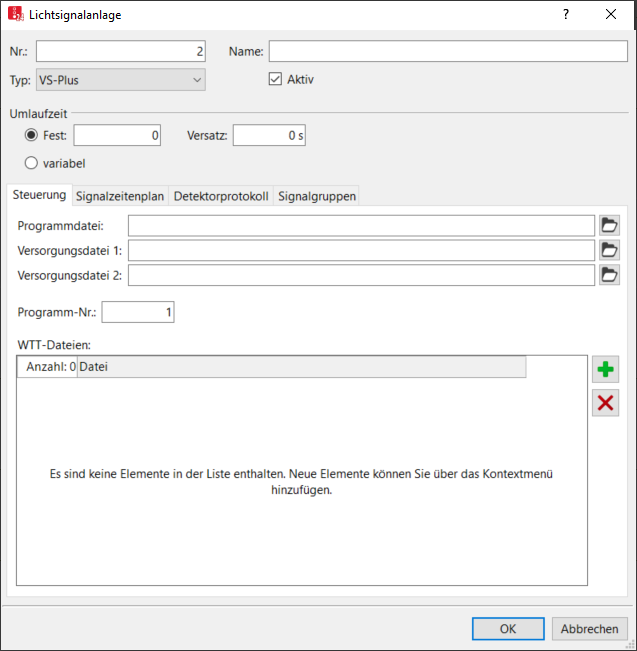This screenshot has width=637, height=651.
Task: Click the help question mark button
Action: point(566,15)
